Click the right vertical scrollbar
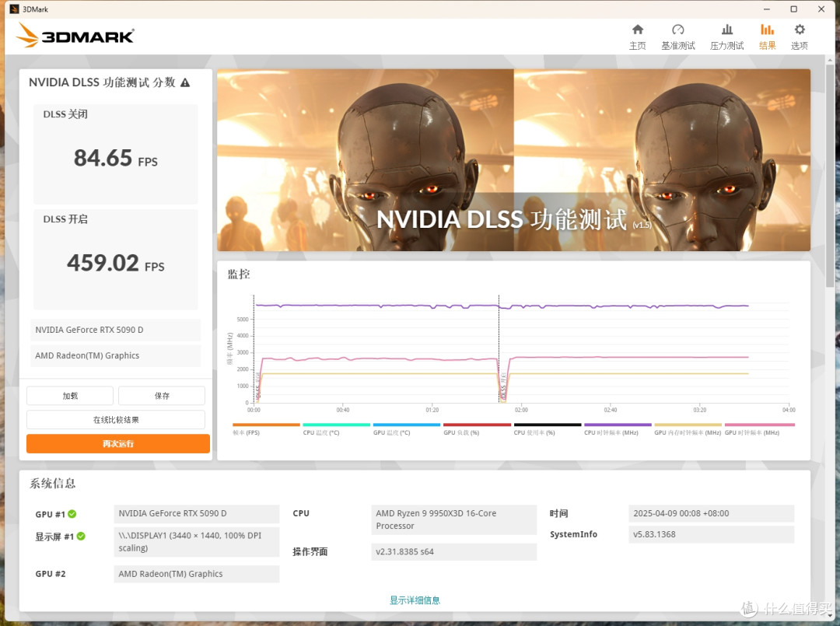The image size is (840, 626). coord(831,177)
